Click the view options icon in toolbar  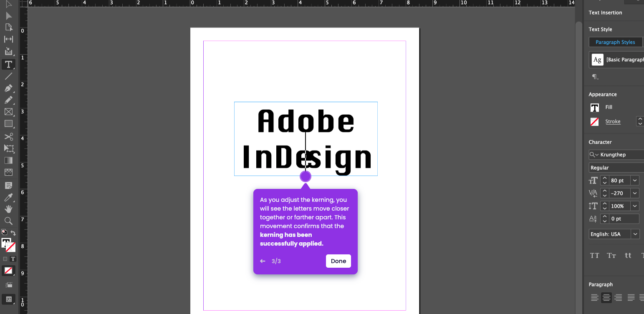pyautogui.click(x=8, y=285)
